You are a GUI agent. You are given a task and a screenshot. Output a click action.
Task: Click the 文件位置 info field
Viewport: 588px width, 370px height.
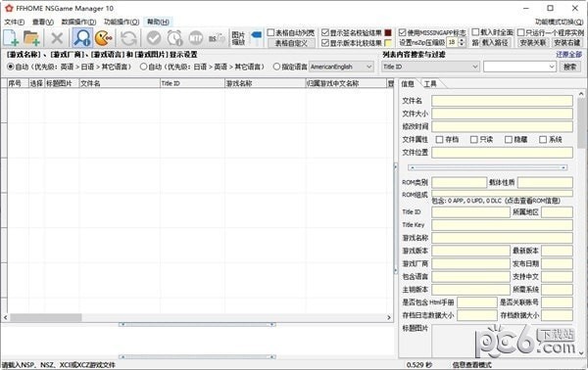click(x=502, y=153)
